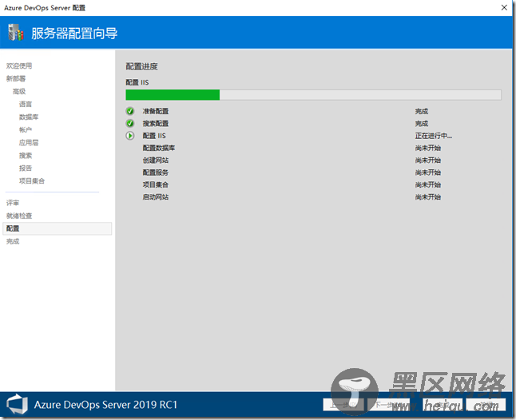Click the 准备配置 task row label
Image resolution: width=516 pixels, height=420 pixels.
(155, 111)
